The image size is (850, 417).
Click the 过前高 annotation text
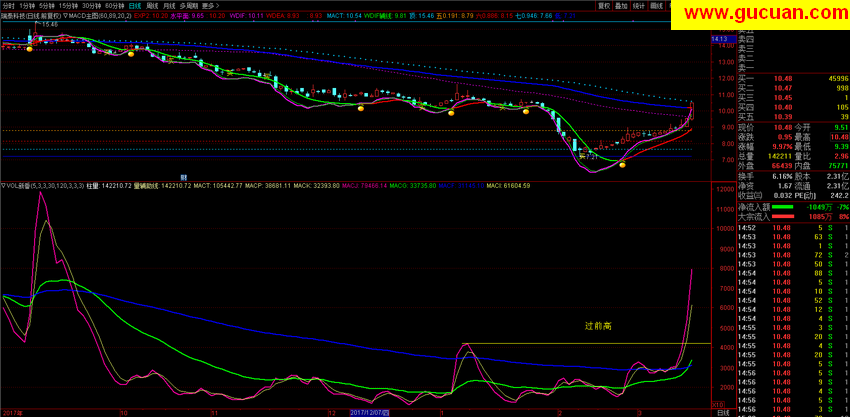click(x=598, y=326)
